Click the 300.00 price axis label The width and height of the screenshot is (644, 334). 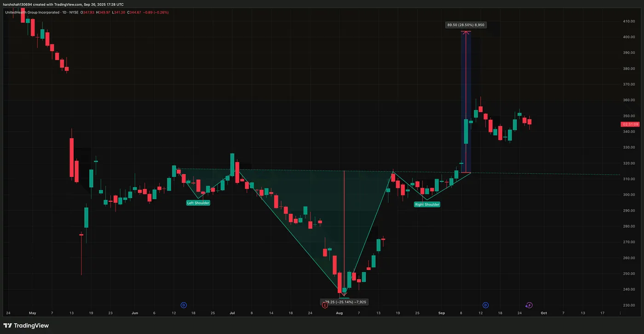(629, 194)
